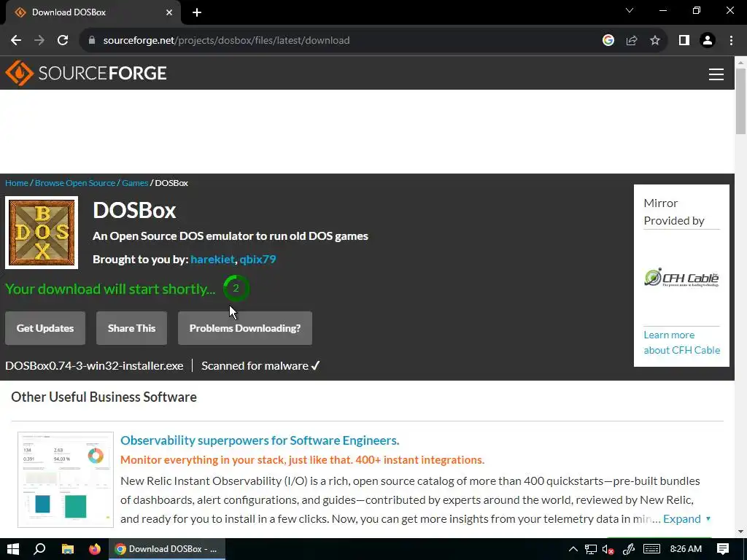Open the Chrome three-dot menu

(731, 41)
